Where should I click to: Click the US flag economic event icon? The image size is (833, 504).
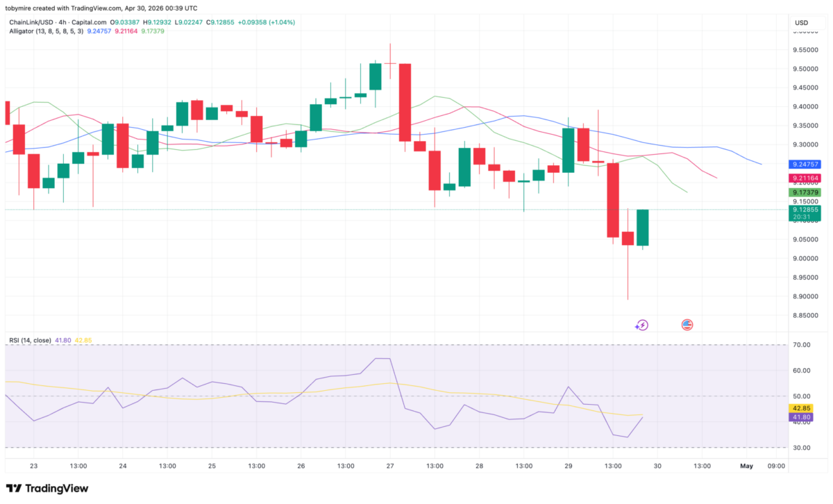point(687,324)
